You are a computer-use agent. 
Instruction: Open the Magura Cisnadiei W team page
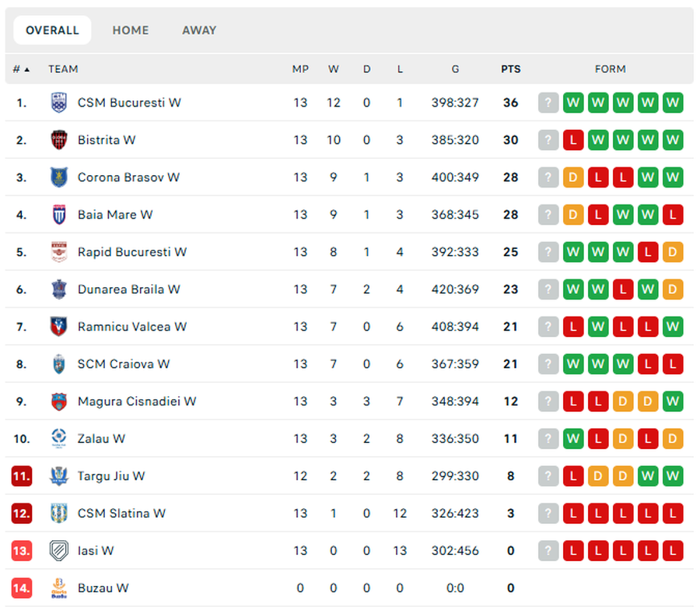(137, 402)
